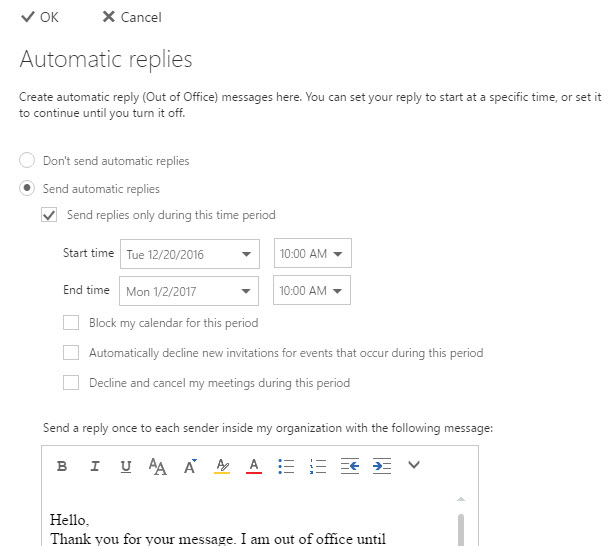The width and height of the screenshot is (608, 546).
Task: Open the End time hour dropdown
Action: [x=339, y=291]
